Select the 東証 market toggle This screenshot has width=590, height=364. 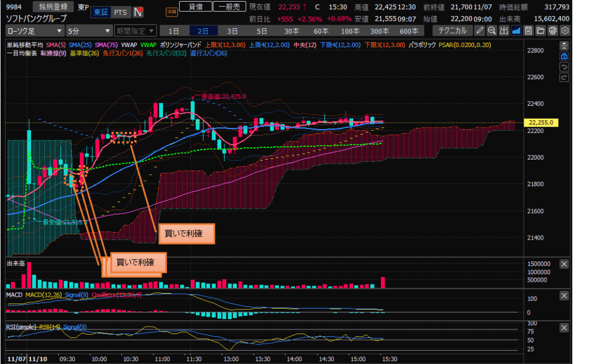(x=100, y=12)
